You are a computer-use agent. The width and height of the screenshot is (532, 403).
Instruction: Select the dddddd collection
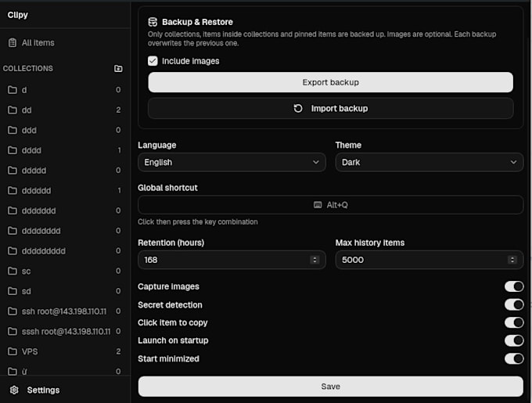[65, 191]
